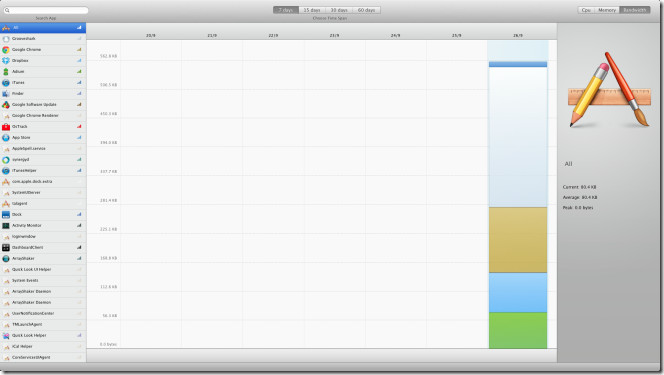The width and height of the screenshot is (664, 375).
Task: Select Google Chrome icon in app list
Action: pyautogui.click(x=6, y=50)
